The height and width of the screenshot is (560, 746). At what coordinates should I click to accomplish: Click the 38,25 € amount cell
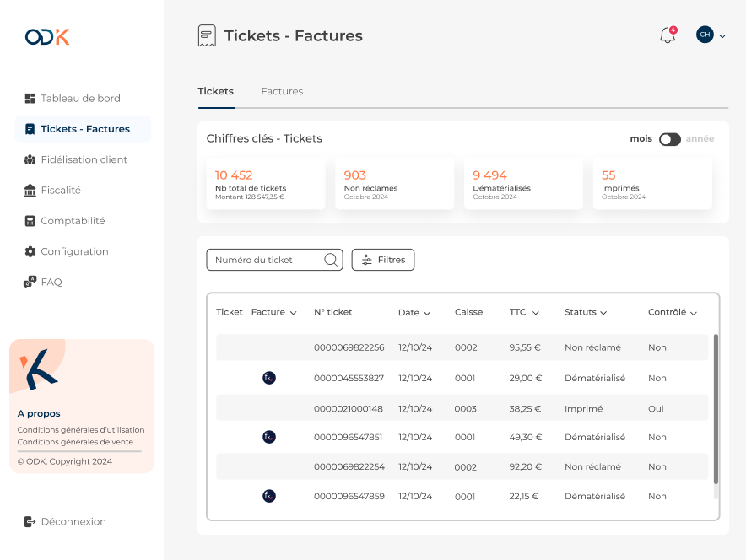point(525,409)
